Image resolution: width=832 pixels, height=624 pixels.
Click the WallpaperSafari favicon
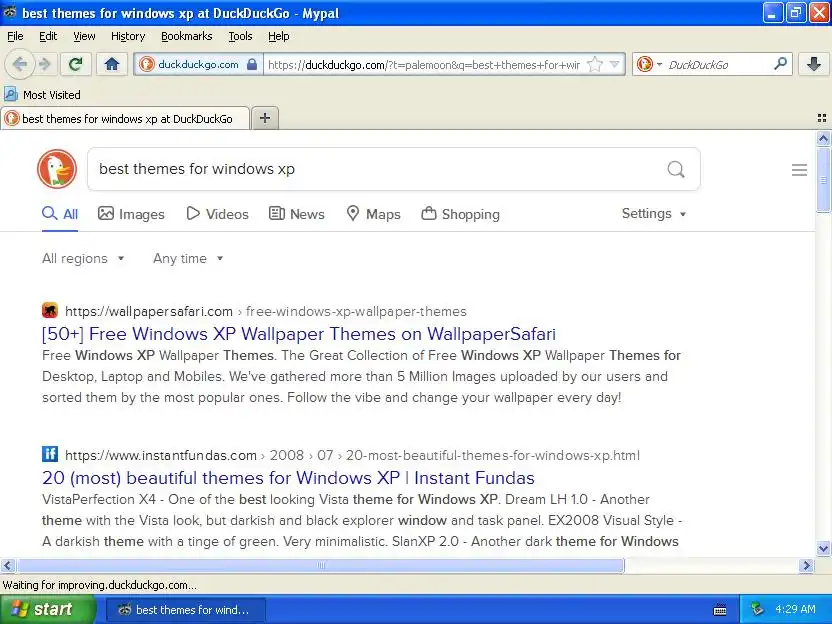50,310
